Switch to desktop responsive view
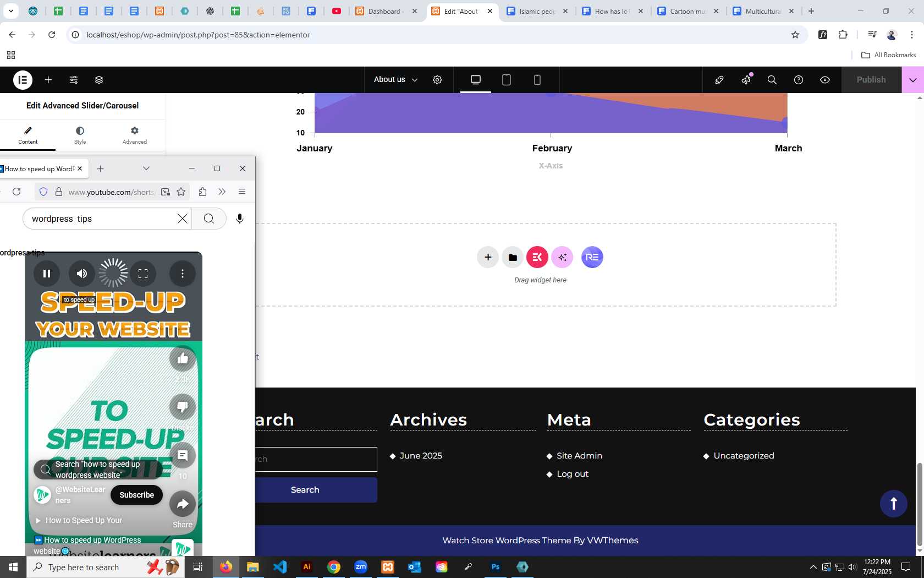Viewport: 924px width, 578px height. coord(476,80)
